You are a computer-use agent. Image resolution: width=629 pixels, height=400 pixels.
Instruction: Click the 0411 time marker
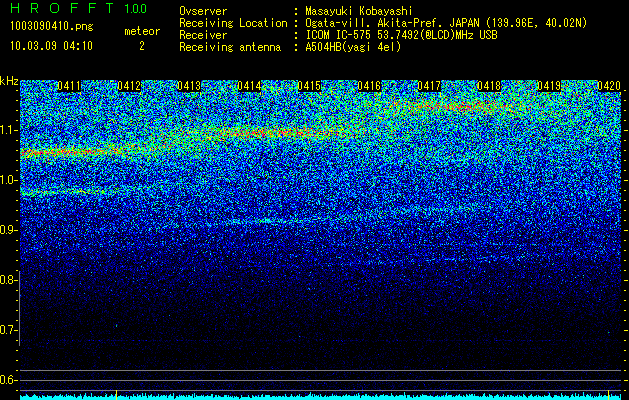tap(69, 86)
